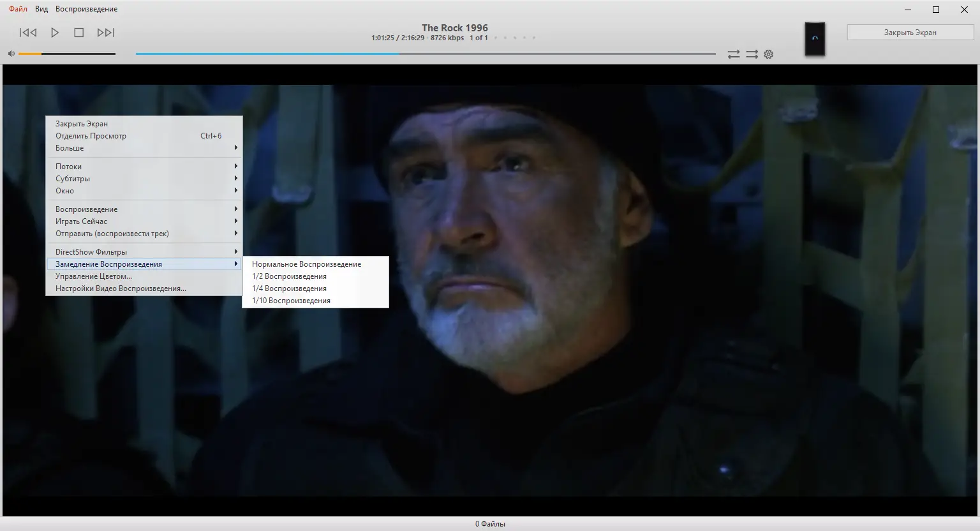This screenshot has width=980, height=531.
Task: Close the player window
Action: point(965,10)
